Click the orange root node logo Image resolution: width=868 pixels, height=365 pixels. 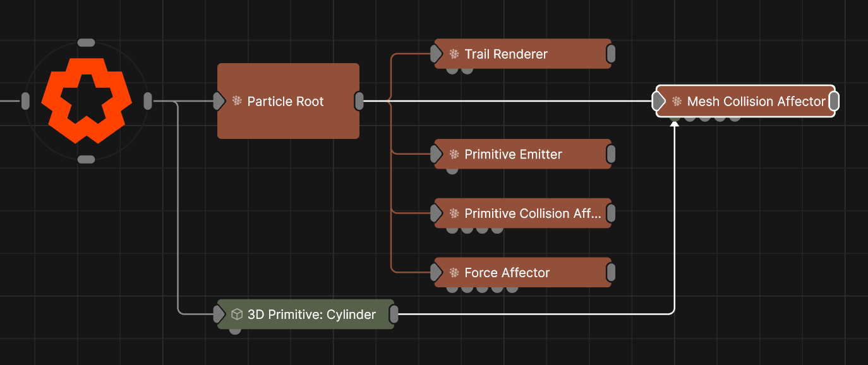pyautogui.click(x=86, y=100)
